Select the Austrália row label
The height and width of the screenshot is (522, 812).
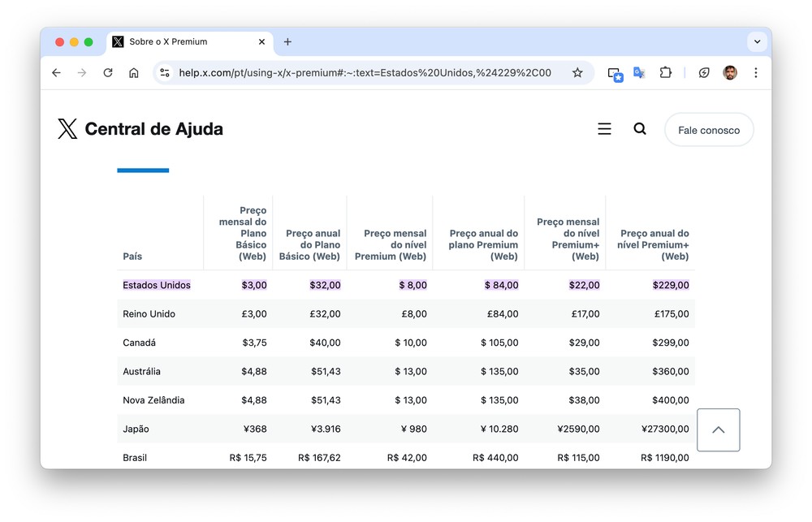pos(141,371)
